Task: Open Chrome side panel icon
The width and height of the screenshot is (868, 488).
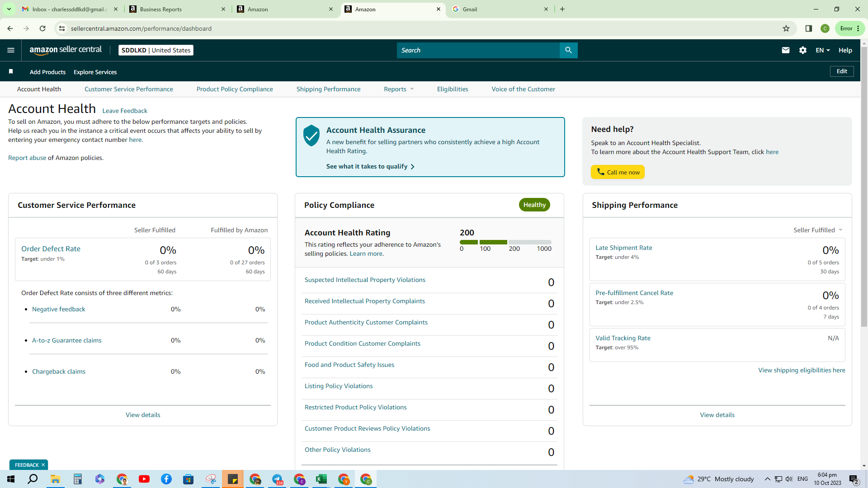Action: (809, 28)
